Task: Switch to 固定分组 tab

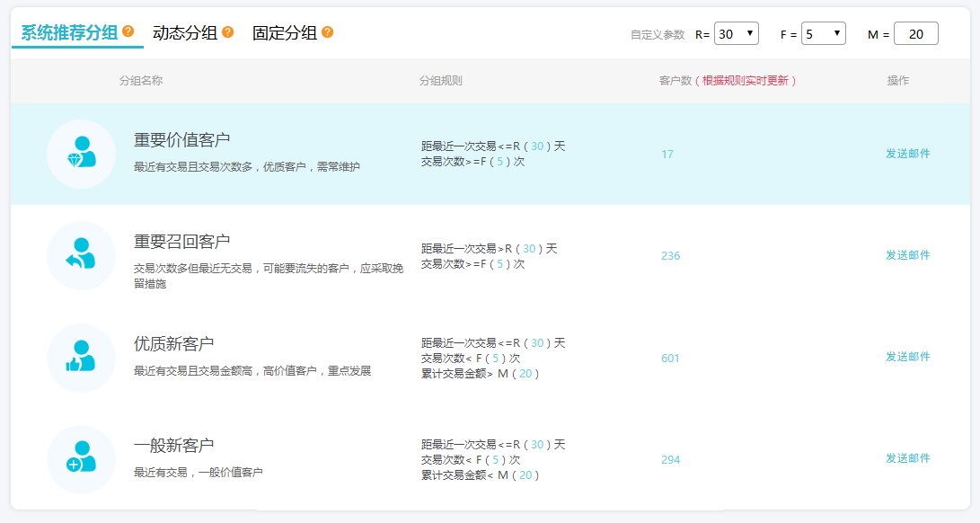Action: click(285, 33)
